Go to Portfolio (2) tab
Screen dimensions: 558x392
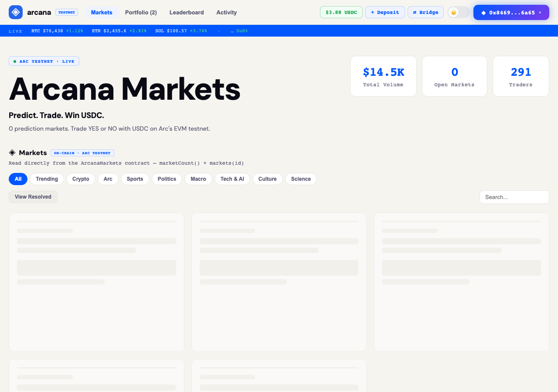click(141, 12)
